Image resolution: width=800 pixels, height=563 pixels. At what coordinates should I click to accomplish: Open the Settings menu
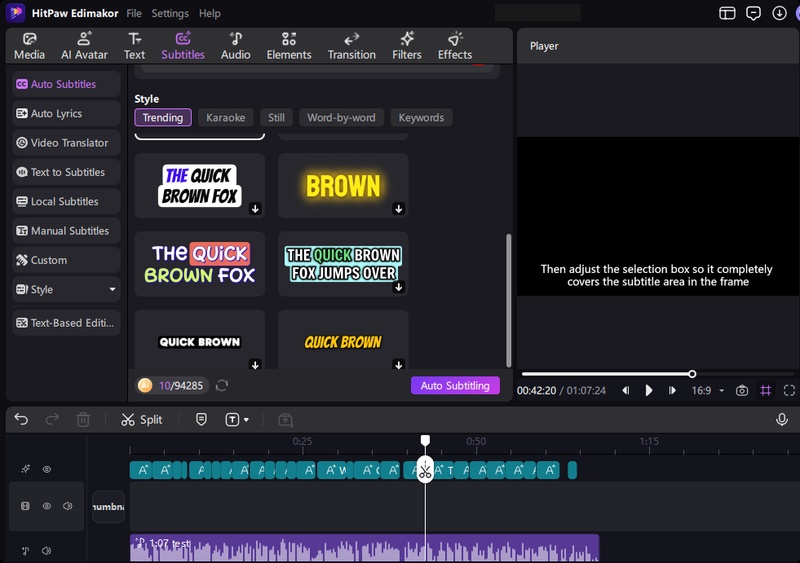(x=170, y=13)
